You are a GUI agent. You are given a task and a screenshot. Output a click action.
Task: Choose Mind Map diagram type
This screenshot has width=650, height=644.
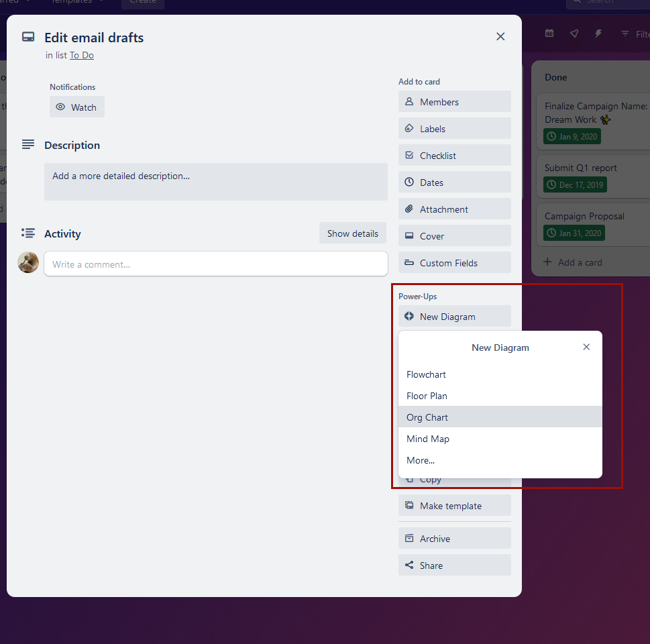[x=427, y=438]
